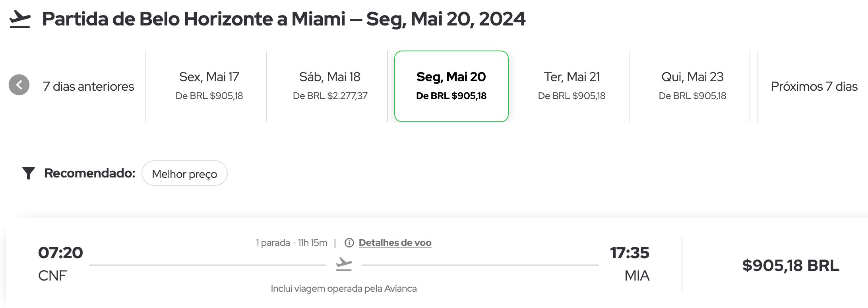Click the 17:35 MIA arrival time
Viewport: 868px width, 308px height.
coord(630,264)
